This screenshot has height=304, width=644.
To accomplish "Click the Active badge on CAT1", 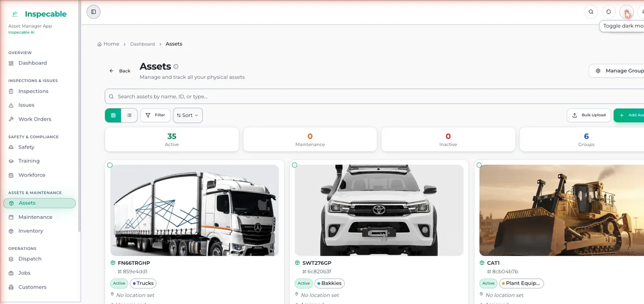I will tap(488, 284).
